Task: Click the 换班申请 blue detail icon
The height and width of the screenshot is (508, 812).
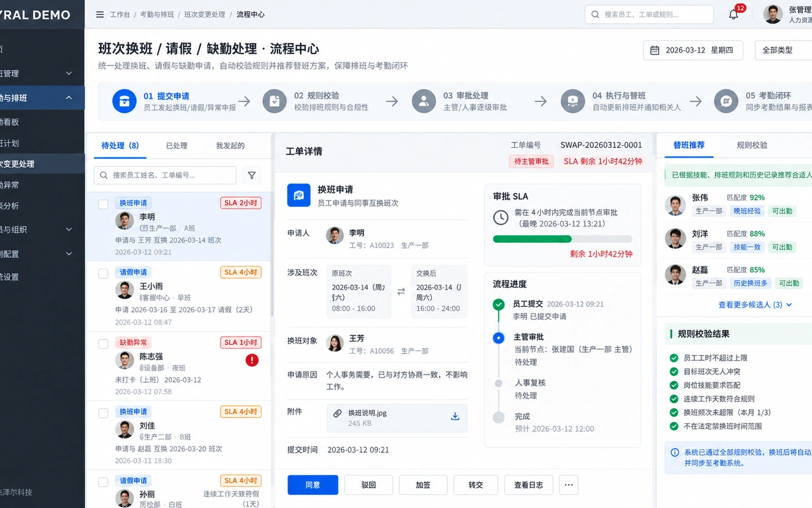Action: point(299,195)
